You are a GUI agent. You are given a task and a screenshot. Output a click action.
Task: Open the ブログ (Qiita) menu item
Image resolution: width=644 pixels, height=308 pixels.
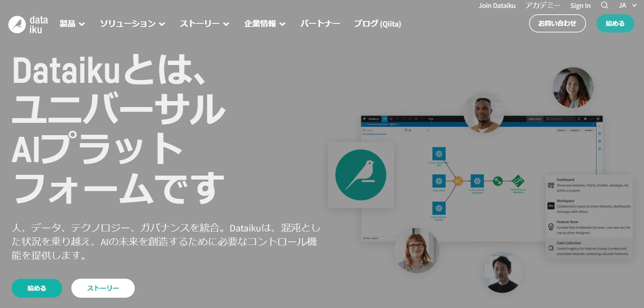377,24
